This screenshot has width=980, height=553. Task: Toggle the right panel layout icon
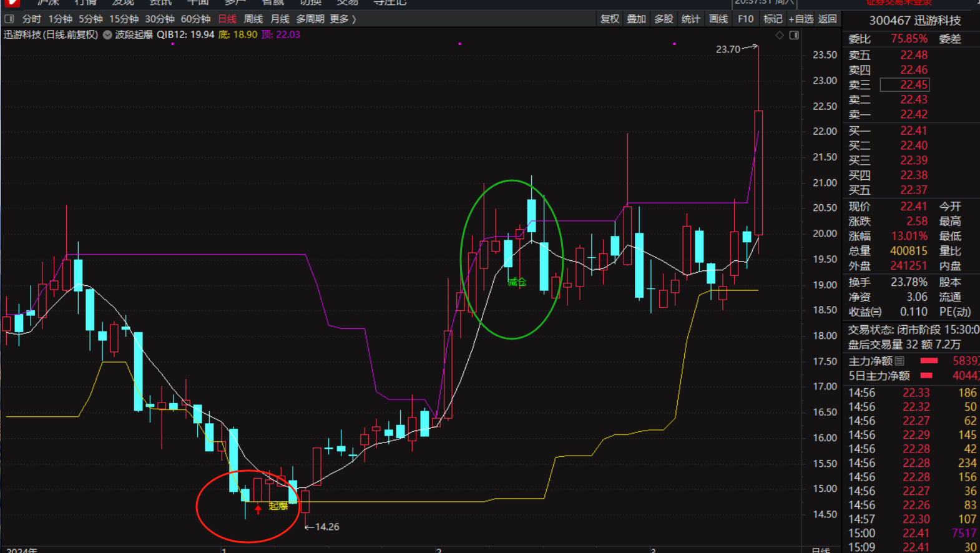pyautogui.click(x=794, y=36)
